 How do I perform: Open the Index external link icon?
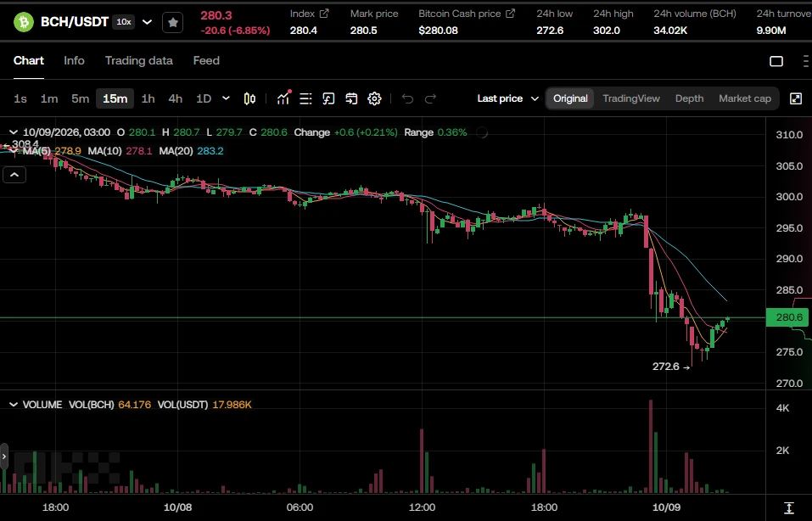(x=324, y=14)
